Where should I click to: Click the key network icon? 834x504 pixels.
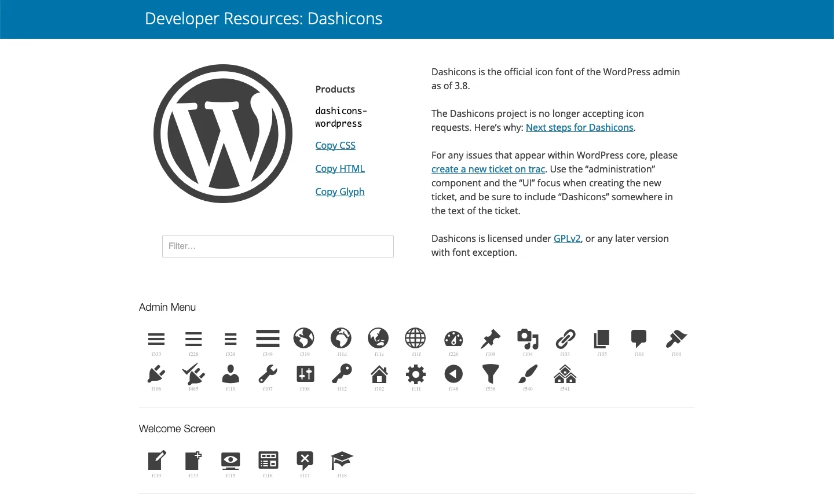click(342, 374)
